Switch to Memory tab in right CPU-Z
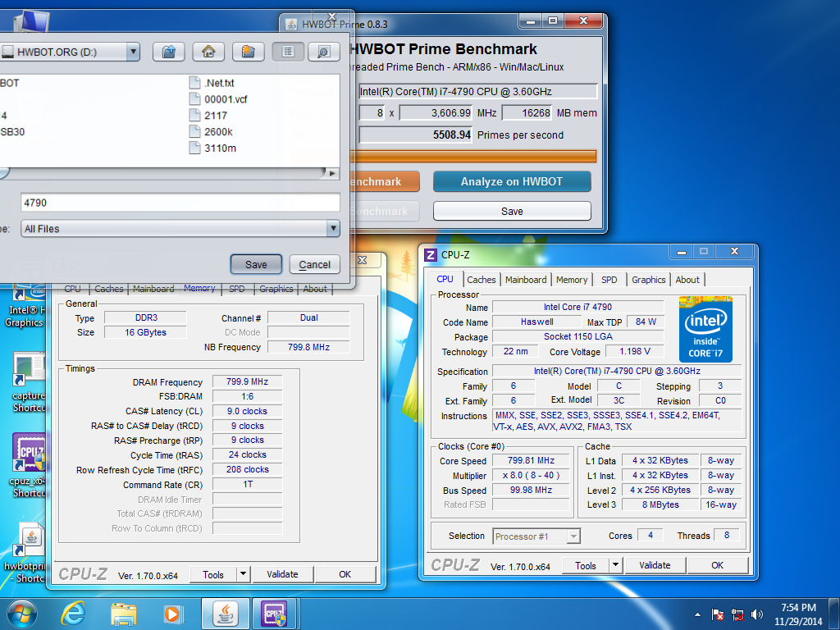 (572, 280)
